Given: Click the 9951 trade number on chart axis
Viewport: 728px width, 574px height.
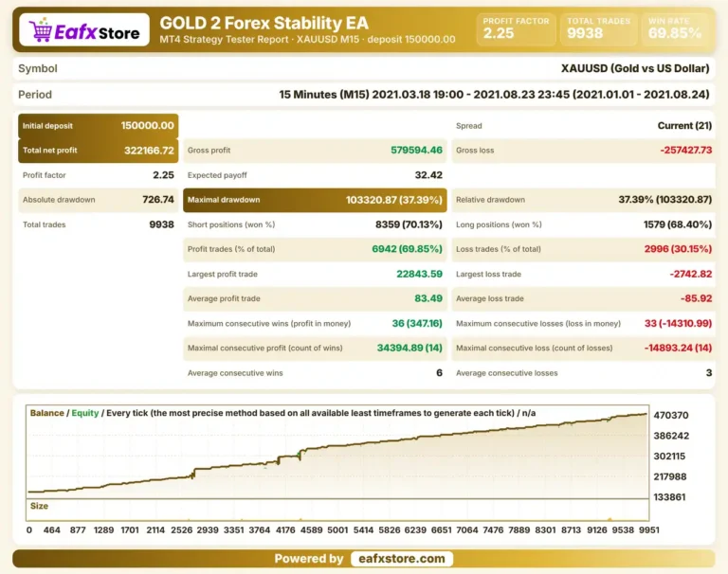Looking at the screenshot, I should (x=648, y=529).
